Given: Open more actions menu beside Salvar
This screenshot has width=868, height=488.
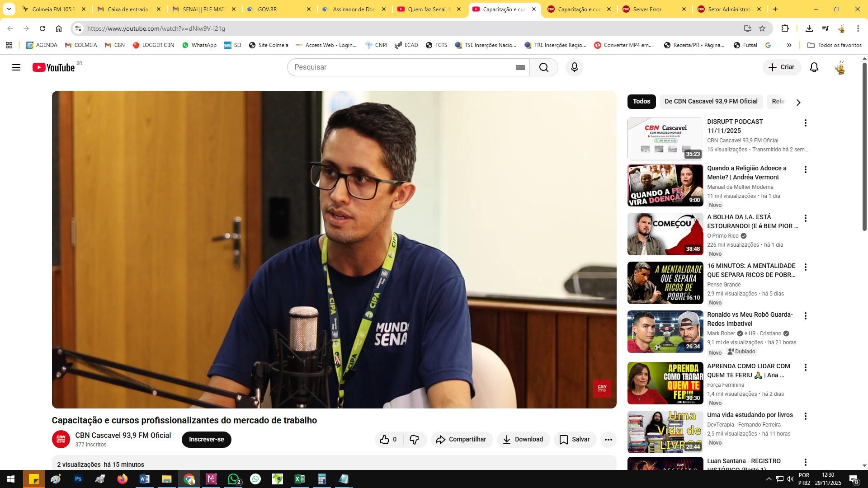Looking at the screenshot, I should click(609, 439).
